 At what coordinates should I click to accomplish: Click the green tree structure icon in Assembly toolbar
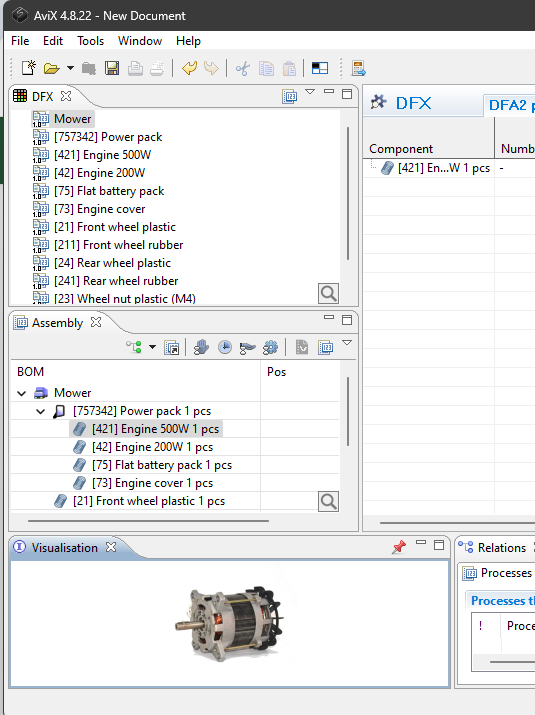coord(134,347)
